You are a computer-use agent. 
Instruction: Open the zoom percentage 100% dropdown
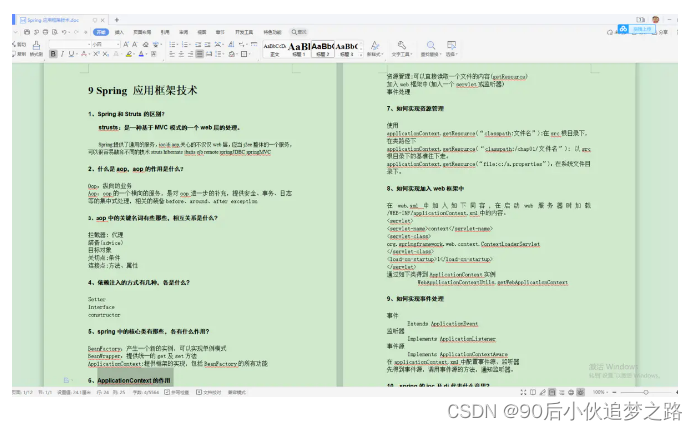coord(601,392)
